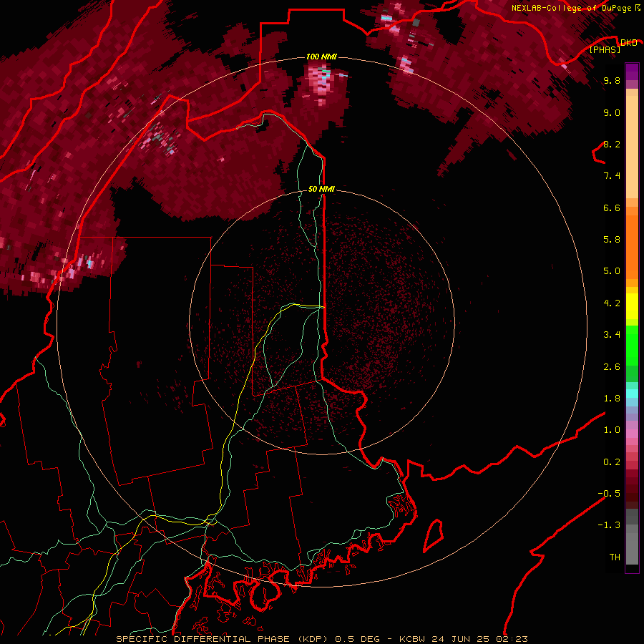Click the 9.8 value on the color scale

tap(612, 80)
